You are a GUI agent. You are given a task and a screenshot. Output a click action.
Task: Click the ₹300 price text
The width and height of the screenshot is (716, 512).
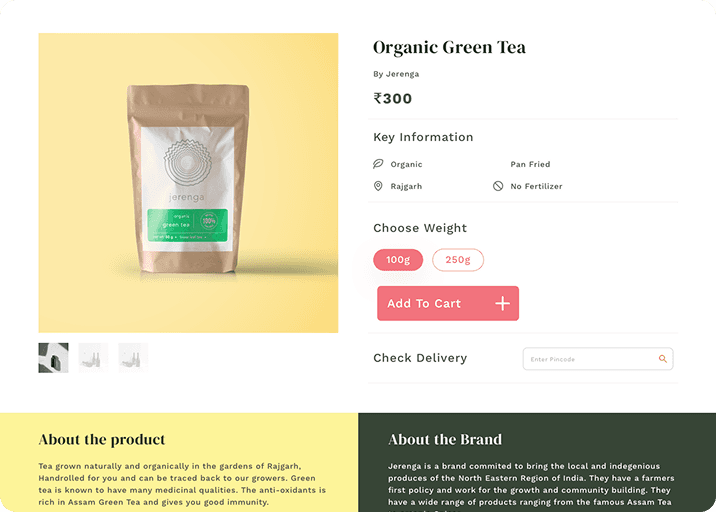click(393, 99)
